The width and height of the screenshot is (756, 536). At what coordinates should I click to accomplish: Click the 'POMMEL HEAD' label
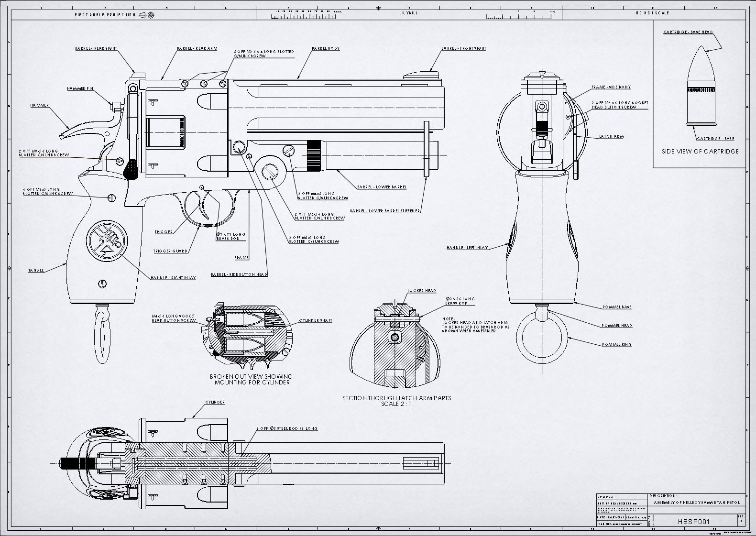617,326
